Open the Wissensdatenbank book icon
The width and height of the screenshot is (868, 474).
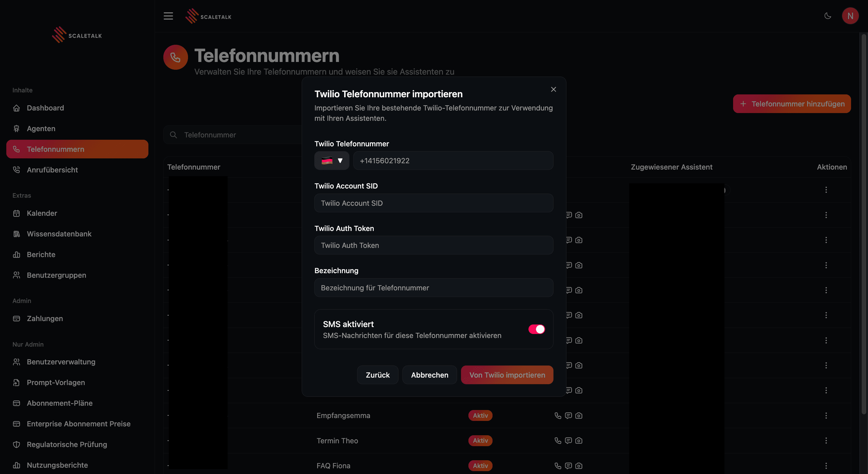tap(17, 234)
